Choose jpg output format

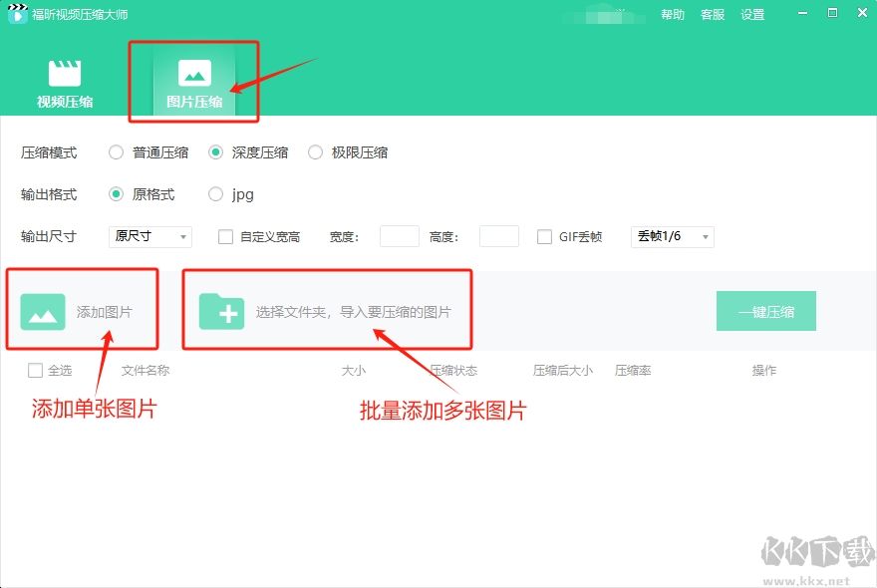(x=216, y=194)
